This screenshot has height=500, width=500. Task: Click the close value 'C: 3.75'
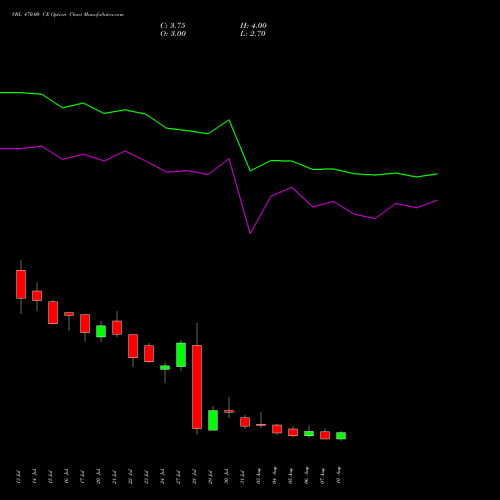click(173, 26)
